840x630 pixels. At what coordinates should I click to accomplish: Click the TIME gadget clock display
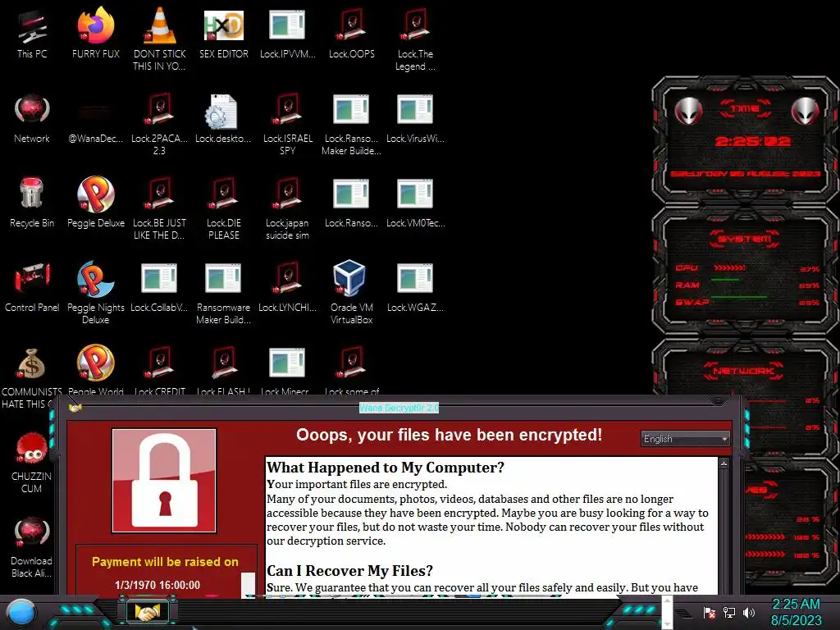point(752,141)
